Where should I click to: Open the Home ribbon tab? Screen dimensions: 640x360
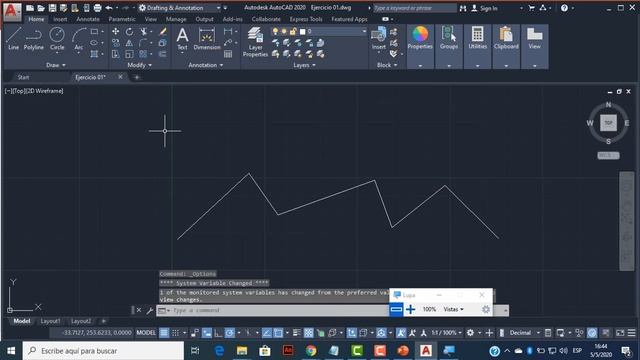[x=36, y=19]
